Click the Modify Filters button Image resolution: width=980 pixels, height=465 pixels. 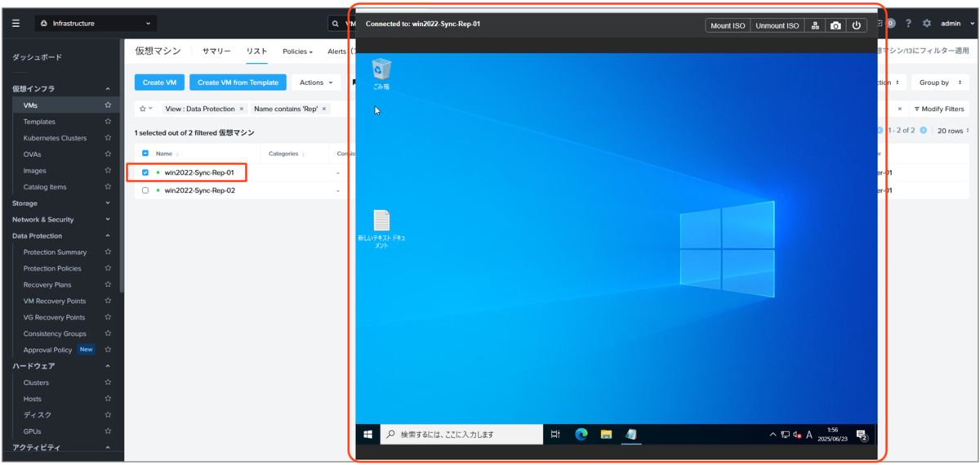(x=938, y=109)
